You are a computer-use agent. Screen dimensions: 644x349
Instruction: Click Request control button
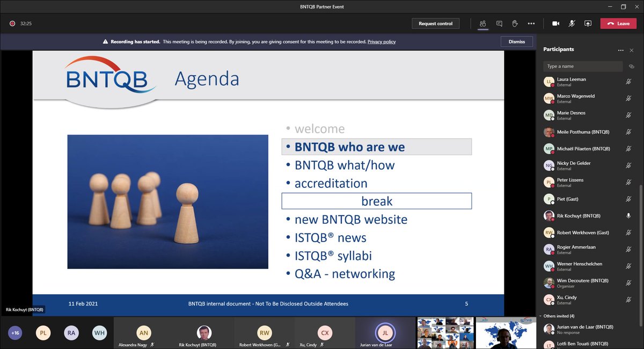[x=435, y=24]
